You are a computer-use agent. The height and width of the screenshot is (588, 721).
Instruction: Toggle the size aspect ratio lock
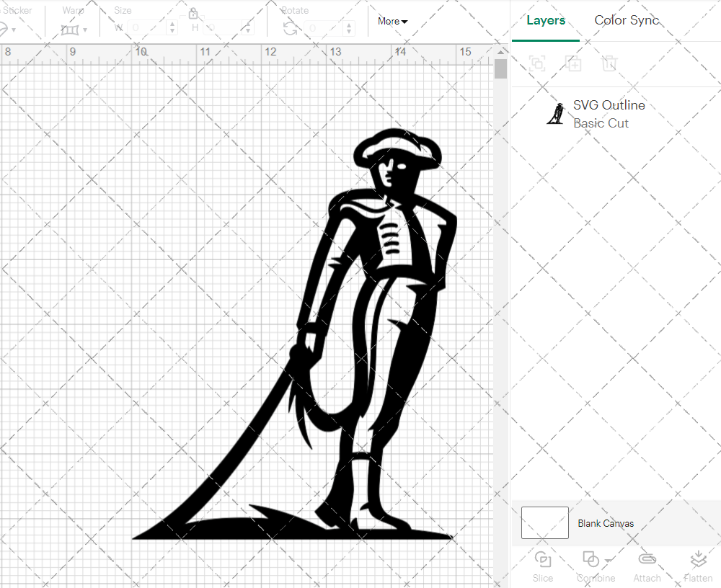tap(193, 13)
